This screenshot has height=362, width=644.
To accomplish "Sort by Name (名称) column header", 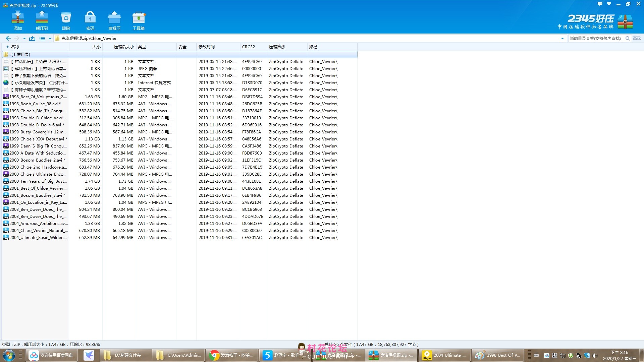I will pyautogui.click(x=36, y=47).
